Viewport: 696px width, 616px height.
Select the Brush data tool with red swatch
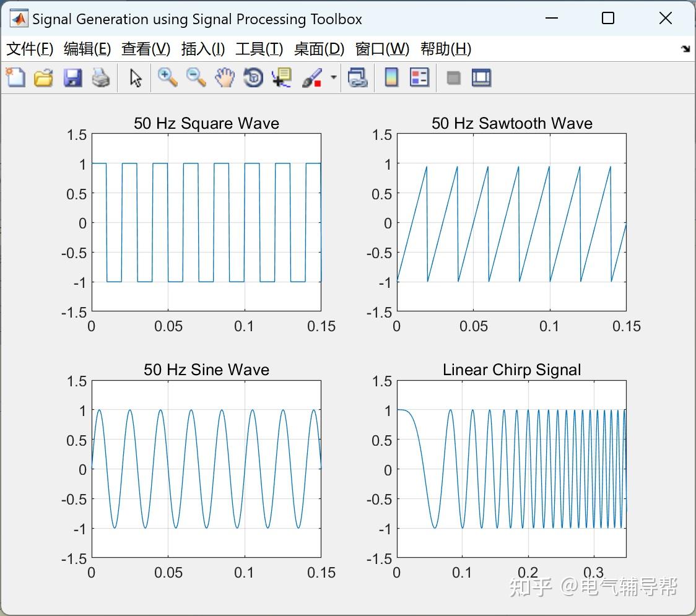[312, 77]
